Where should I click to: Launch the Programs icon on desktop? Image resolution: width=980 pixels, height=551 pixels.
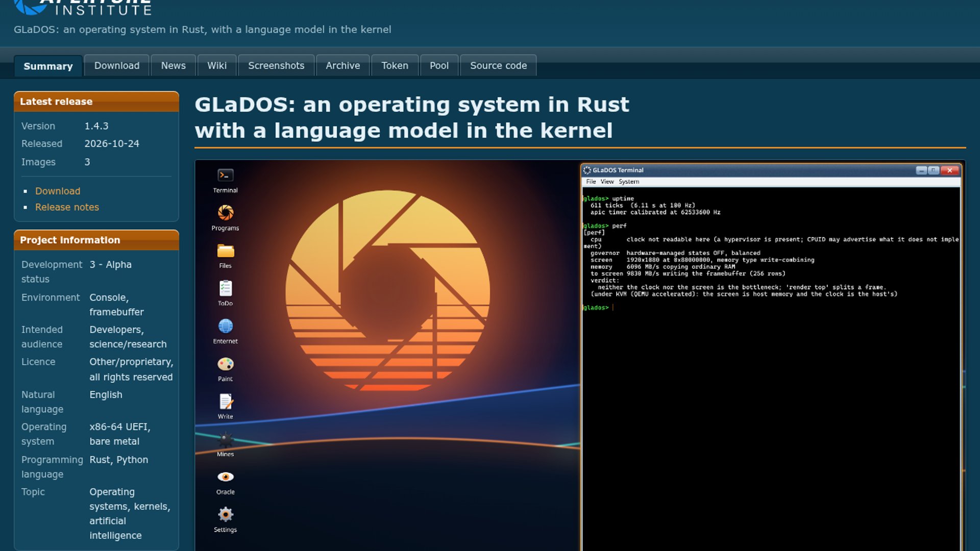coord(225,218)
